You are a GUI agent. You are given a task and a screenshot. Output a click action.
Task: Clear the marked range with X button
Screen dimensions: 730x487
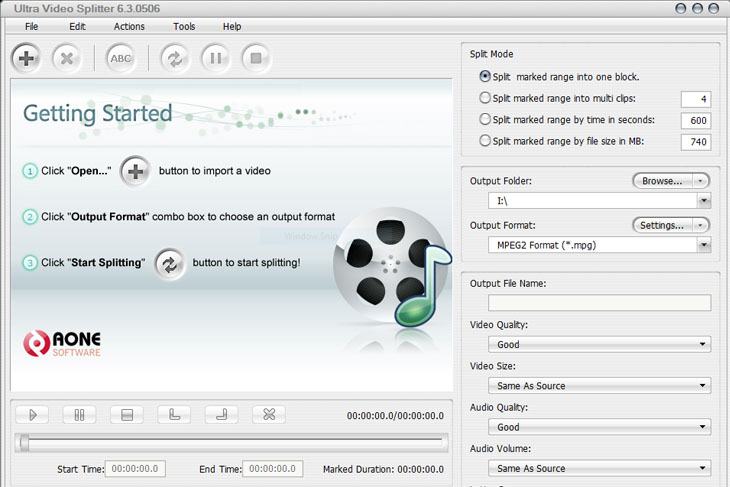click(269, 414)
